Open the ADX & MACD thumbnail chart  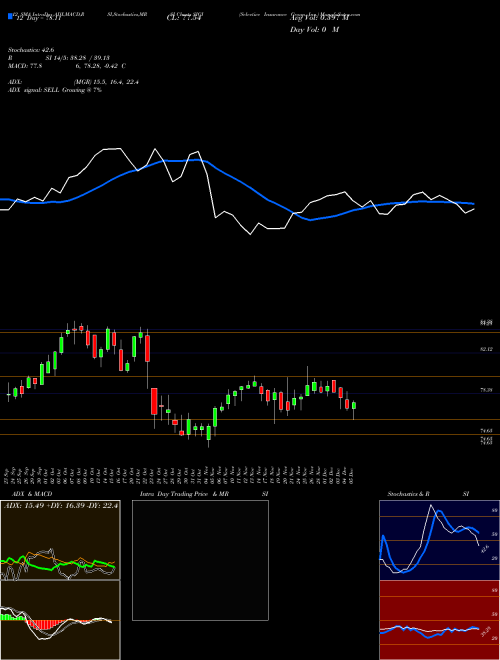[60, 540]
